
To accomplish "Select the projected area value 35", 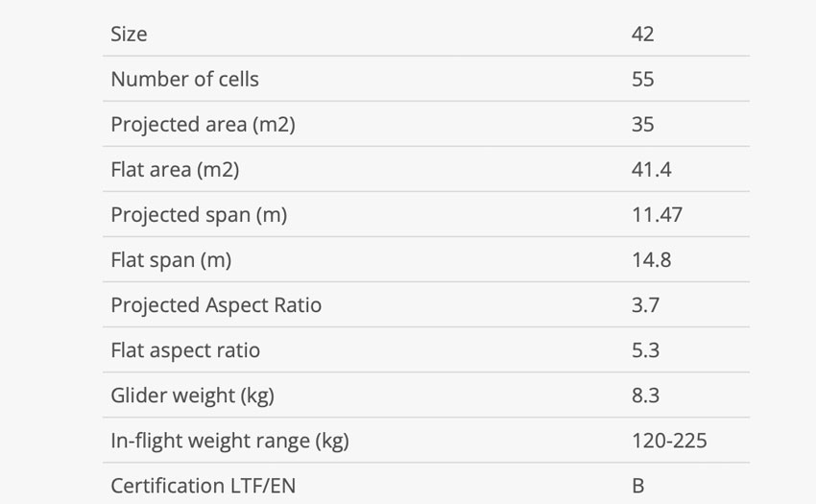I will coord(642,125).
